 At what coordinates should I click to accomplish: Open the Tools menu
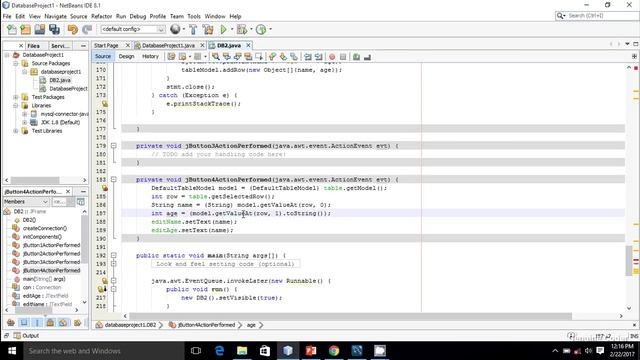194,16
